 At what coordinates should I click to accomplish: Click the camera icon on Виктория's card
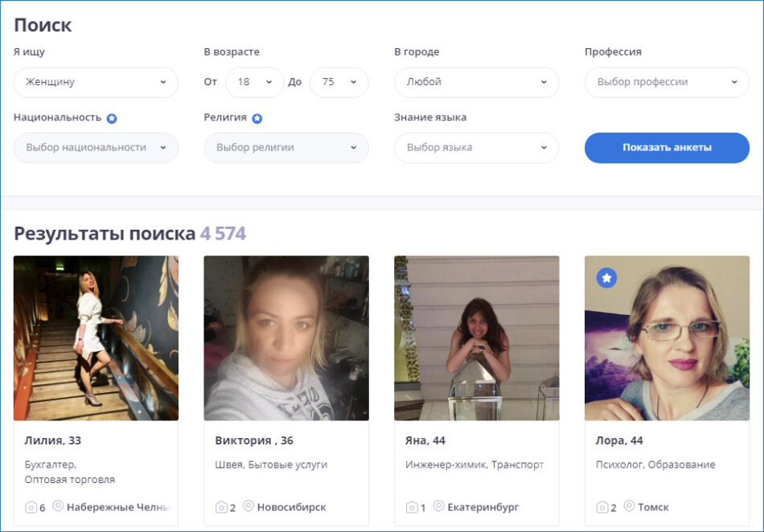pyautogui.click(x=221, y=507)
